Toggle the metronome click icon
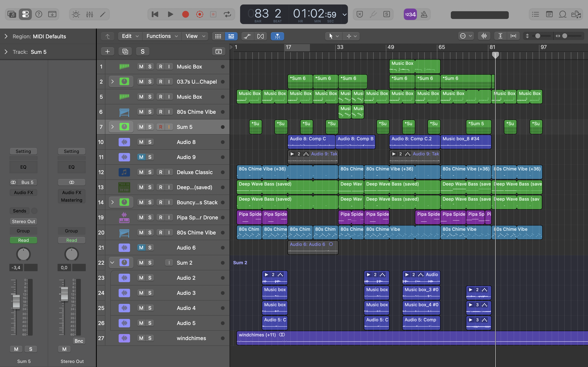This screenshot has width=588, height=367. [x=424, y=14]
